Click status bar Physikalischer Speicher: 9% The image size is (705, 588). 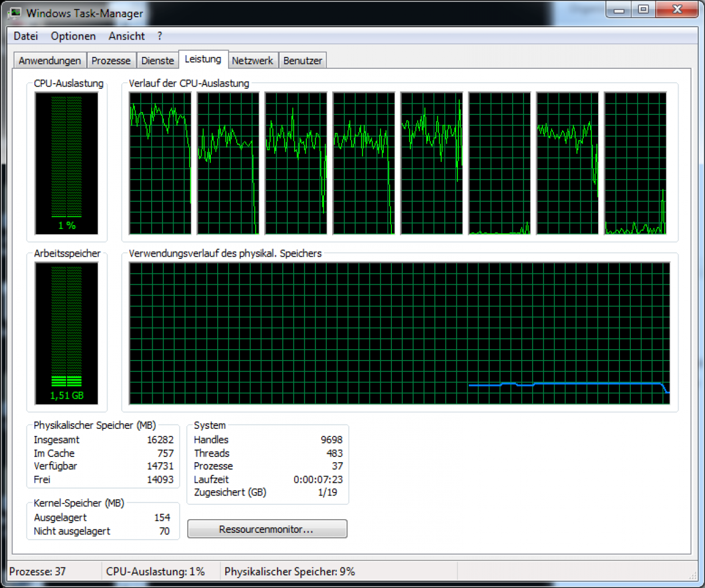[x=290, y=571]
